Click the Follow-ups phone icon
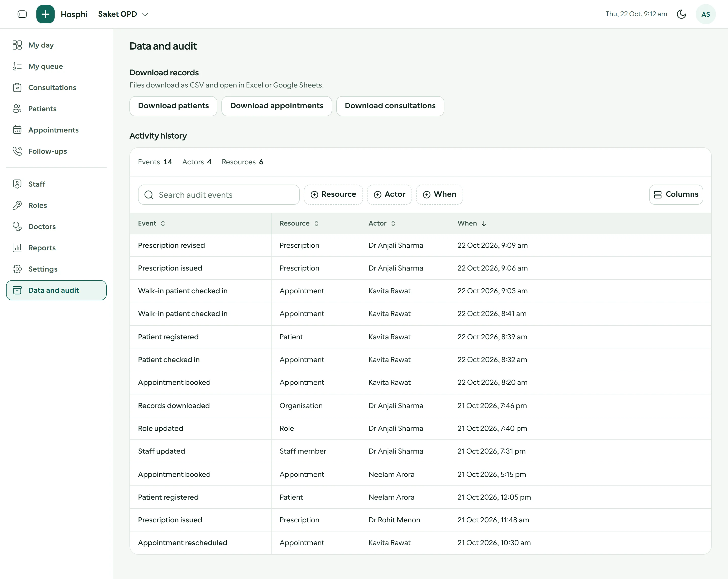The width and height of the screenshot is (728, 579). 17,151
